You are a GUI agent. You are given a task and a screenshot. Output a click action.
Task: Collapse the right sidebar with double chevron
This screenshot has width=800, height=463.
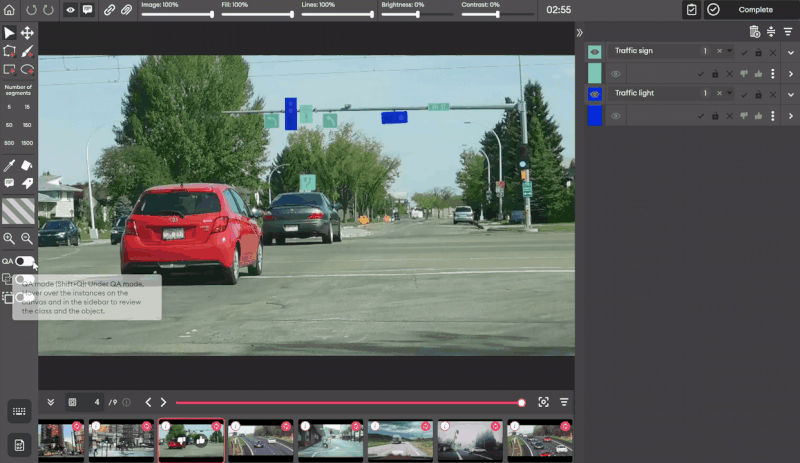(x=580, y=33)
